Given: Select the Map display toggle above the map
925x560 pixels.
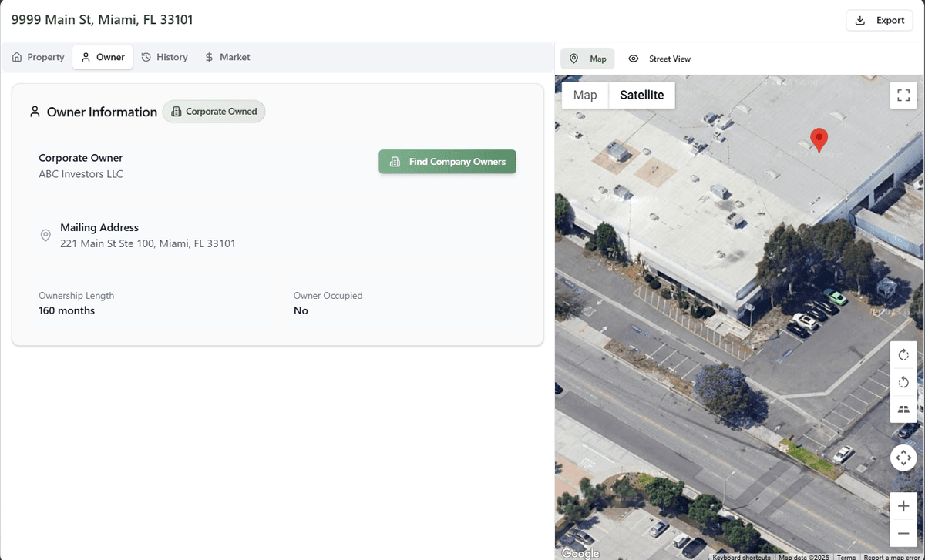Looking at the screenshot, I should pyautogui.click(x=587, y=58).
